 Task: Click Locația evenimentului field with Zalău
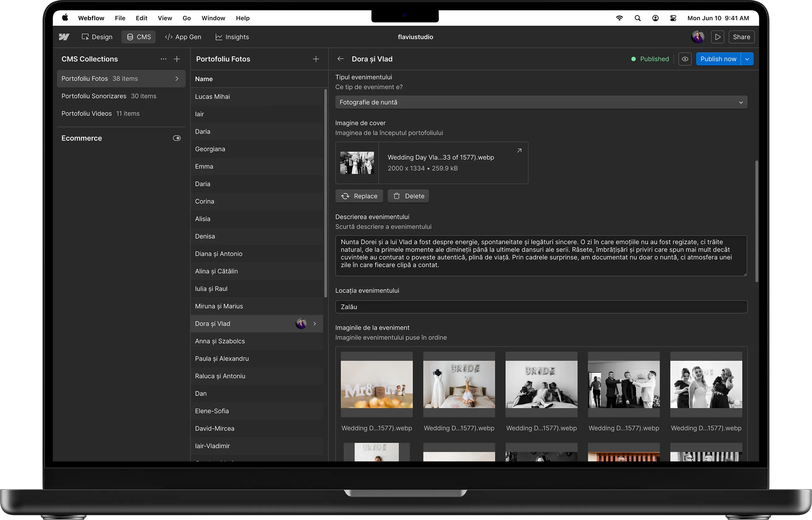pos(541,307)
